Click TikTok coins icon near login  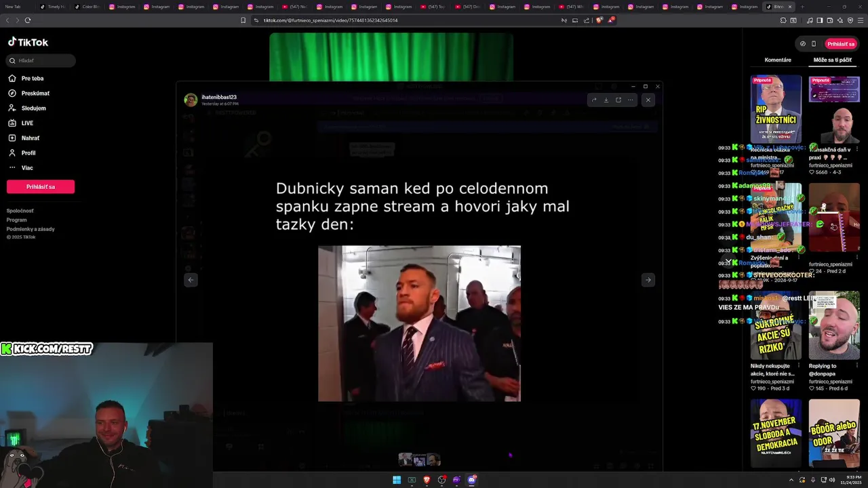click(x=803, y=44)
